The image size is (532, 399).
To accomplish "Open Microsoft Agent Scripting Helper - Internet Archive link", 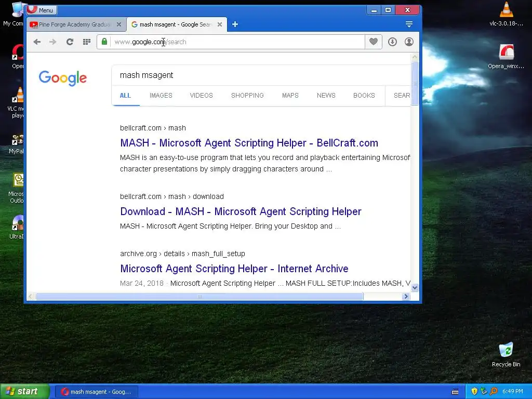I will (234, 269).
